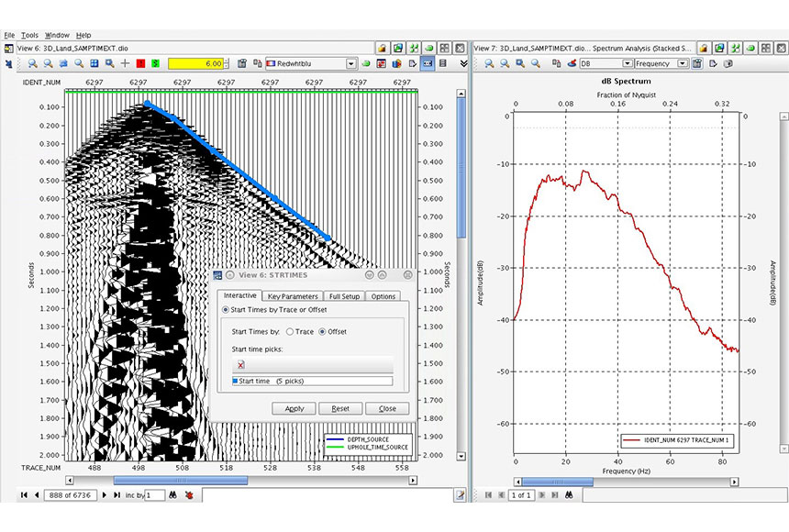Viewport: 789px width, 532px height.
Task: Switch to the Key Parameters tab
Action: click(291, 296)
